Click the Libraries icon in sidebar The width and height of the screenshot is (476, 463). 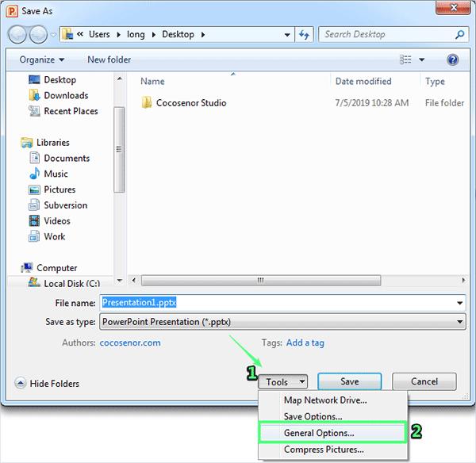[x=27, y=142]
